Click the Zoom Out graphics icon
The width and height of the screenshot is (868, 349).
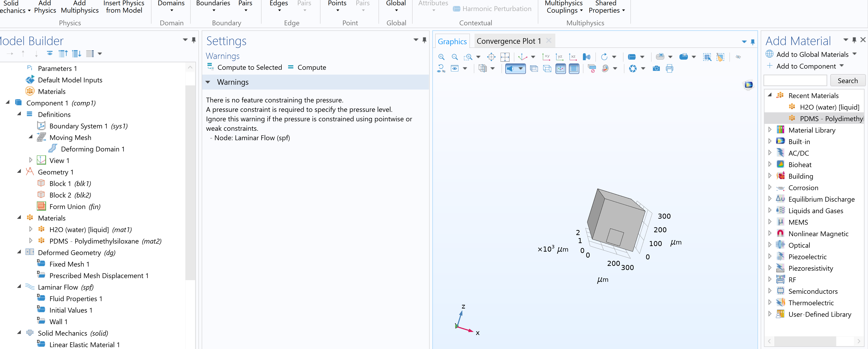(x=454, y=57)
